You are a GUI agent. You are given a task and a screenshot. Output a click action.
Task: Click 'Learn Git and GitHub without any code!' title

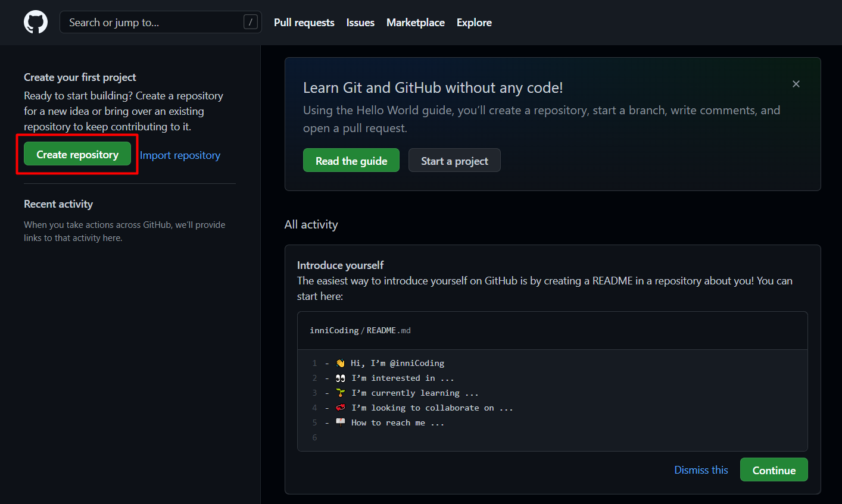[433, 87]
